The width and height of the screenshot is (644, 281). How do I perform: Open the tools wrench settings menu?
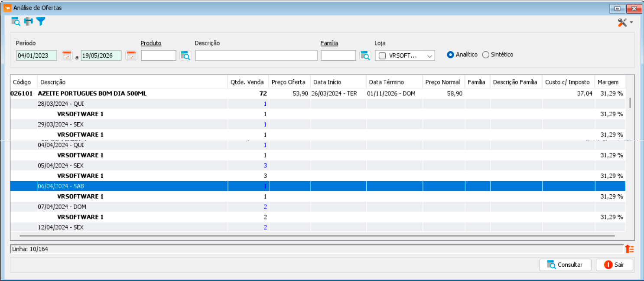click(625, 23)
